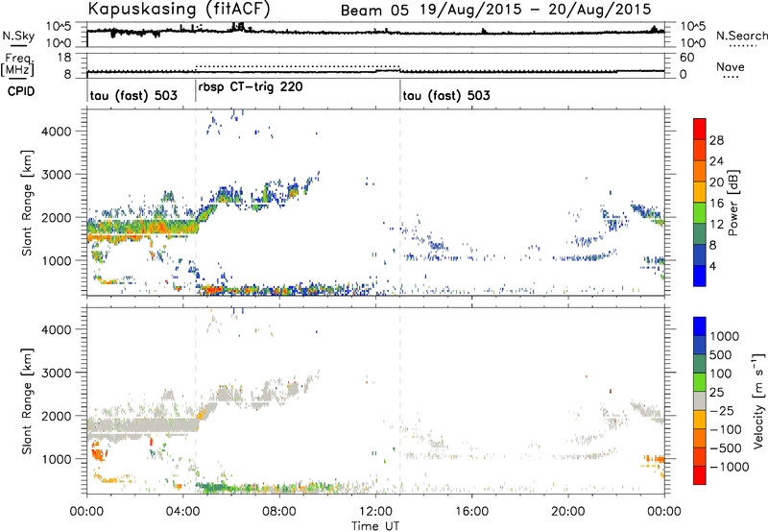Click the Nave legend label

tap(731, 67)
